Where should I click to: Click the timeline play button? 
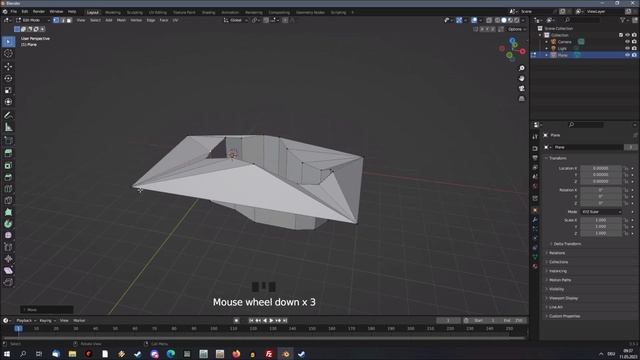[271, 320]
